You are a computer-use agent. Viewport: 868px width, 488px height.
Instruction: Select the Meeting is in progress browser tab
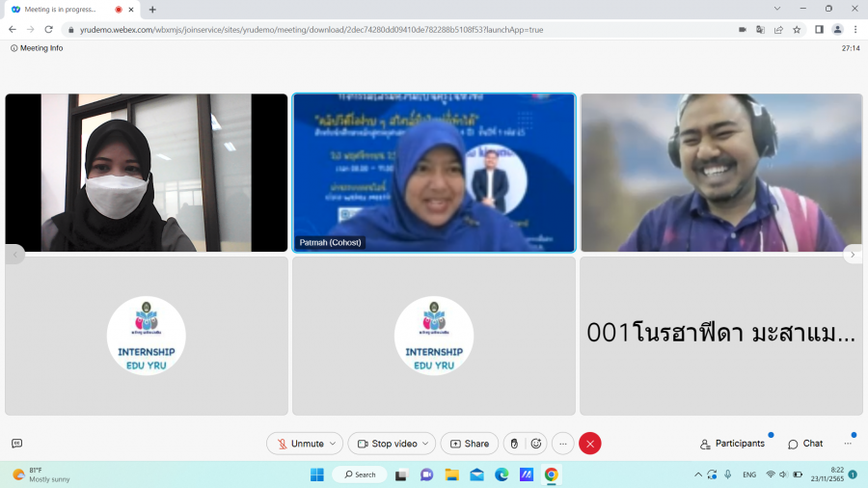point(60,9)
